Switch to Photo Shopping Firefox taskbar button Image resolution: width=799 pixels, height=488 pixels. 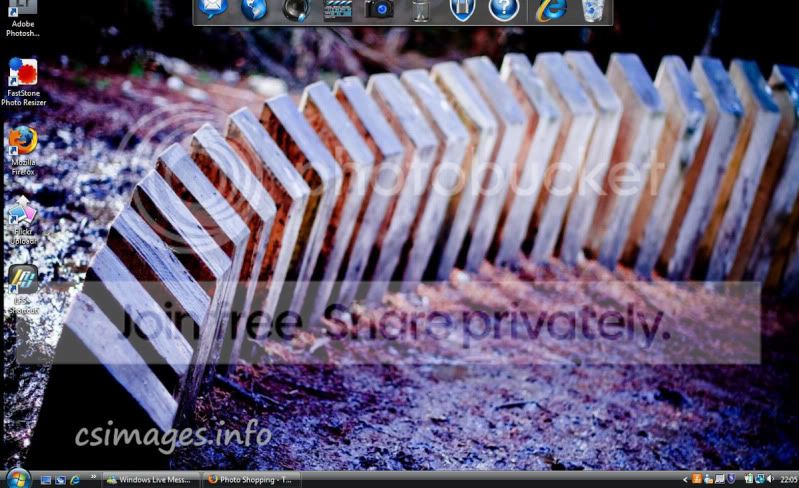coord(252,479)
